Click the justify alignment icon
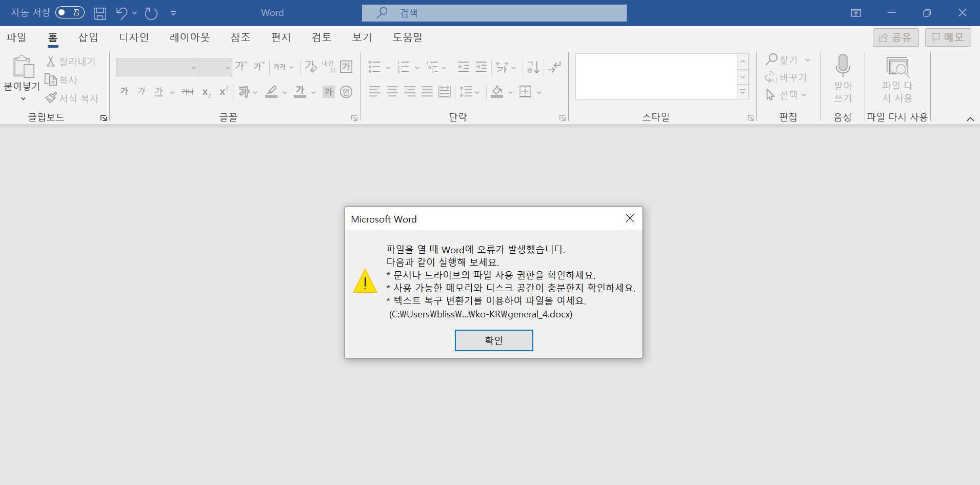980x485 pixels. 427,92
